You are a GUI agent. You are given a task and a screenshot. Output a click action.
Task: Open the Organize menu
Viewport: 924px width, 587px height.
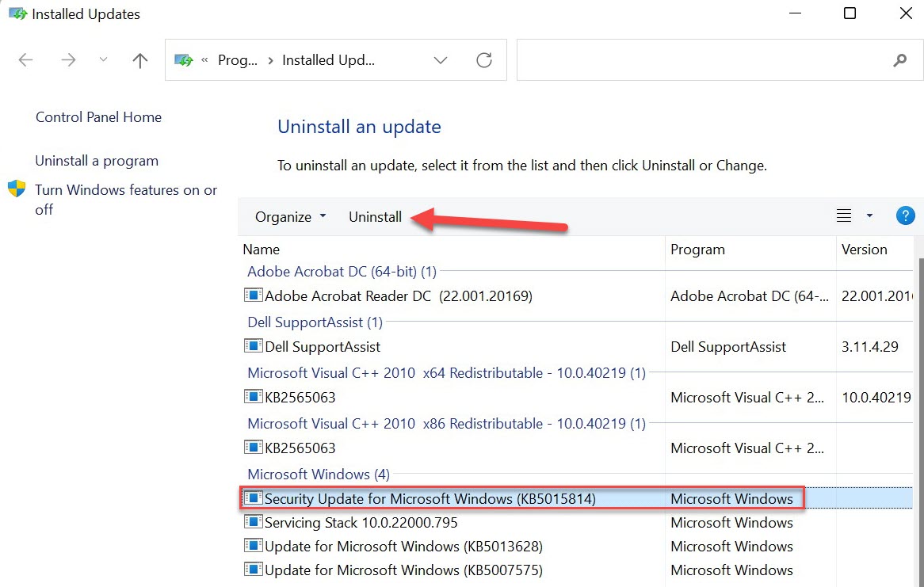point(290,217)
